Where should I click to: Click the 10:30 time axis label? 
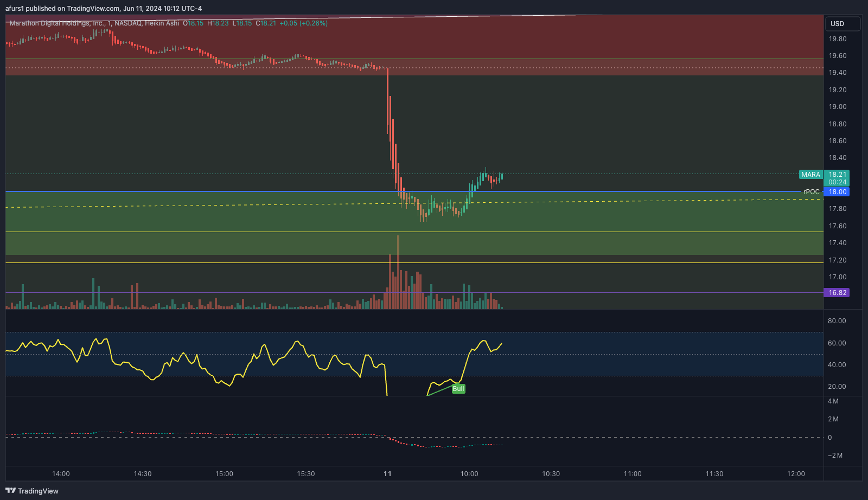tap(551, 474)
